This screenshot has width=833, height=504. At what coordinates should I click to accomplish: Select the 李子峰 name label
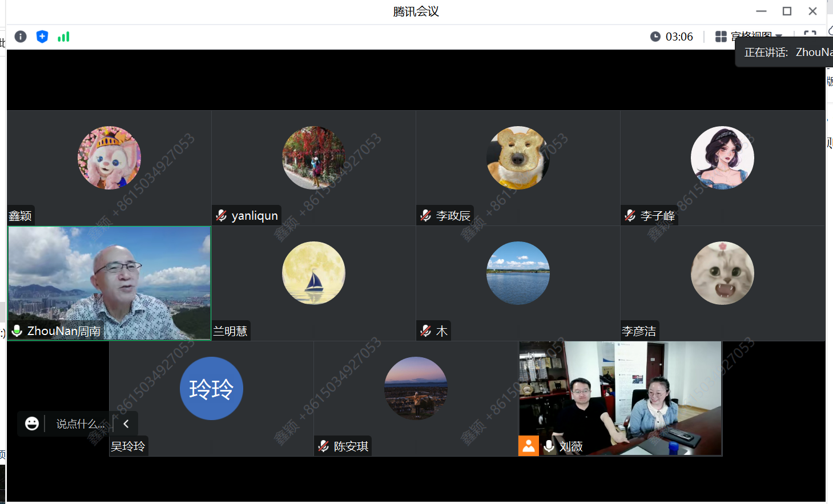click(x=657, y=216)
